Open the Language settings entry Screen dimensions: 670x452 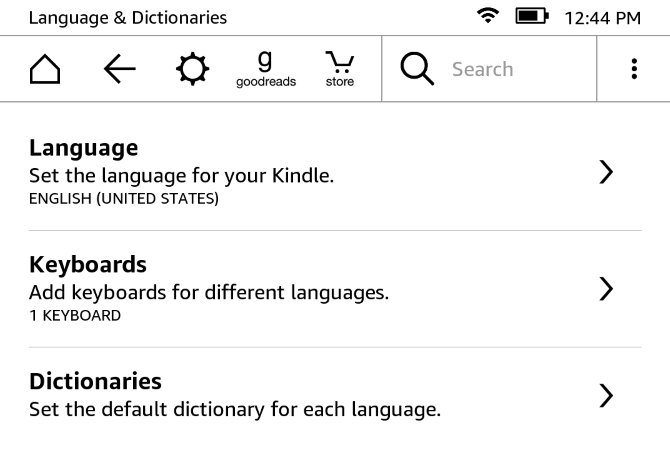[x=83, y=148]
